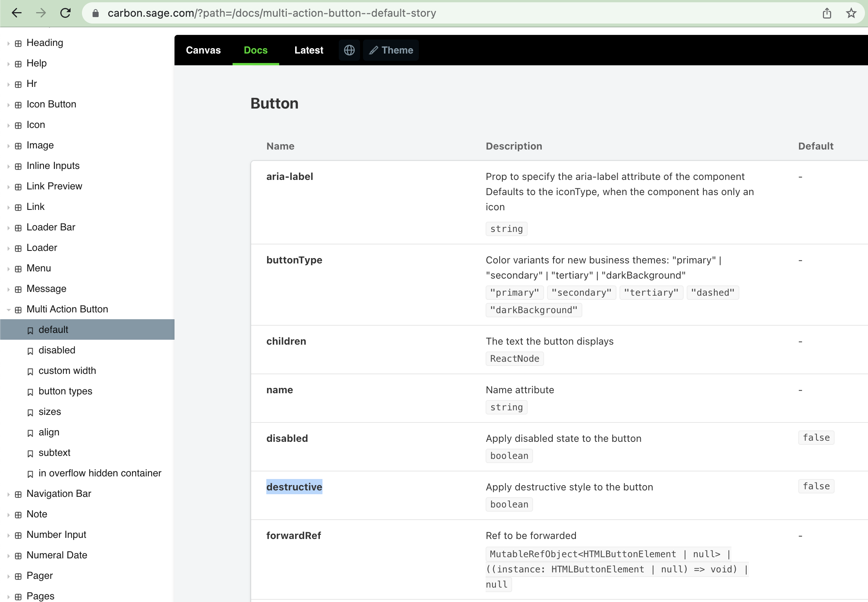Click the component grid icon beside Icon Button
This screenshot has width=868, height=602.
click(x=18, y=104)
